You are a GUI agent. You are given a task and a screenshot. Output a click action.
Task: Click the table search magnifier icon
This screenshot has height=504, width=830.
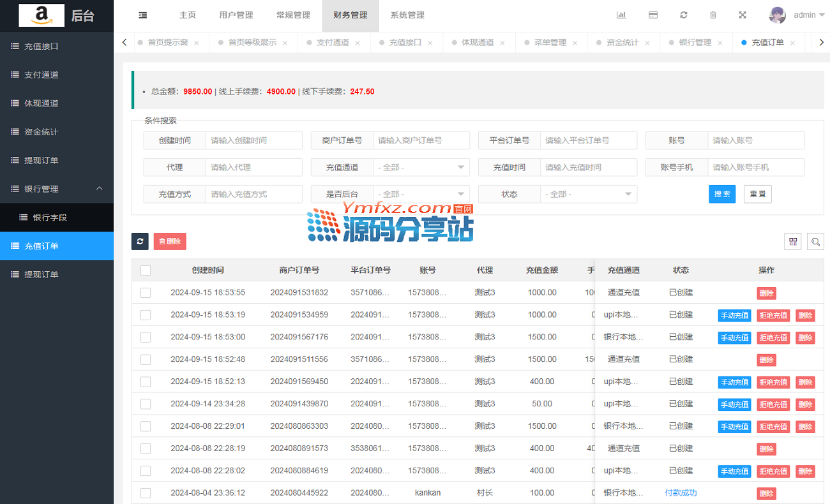(x=815, y=241)
